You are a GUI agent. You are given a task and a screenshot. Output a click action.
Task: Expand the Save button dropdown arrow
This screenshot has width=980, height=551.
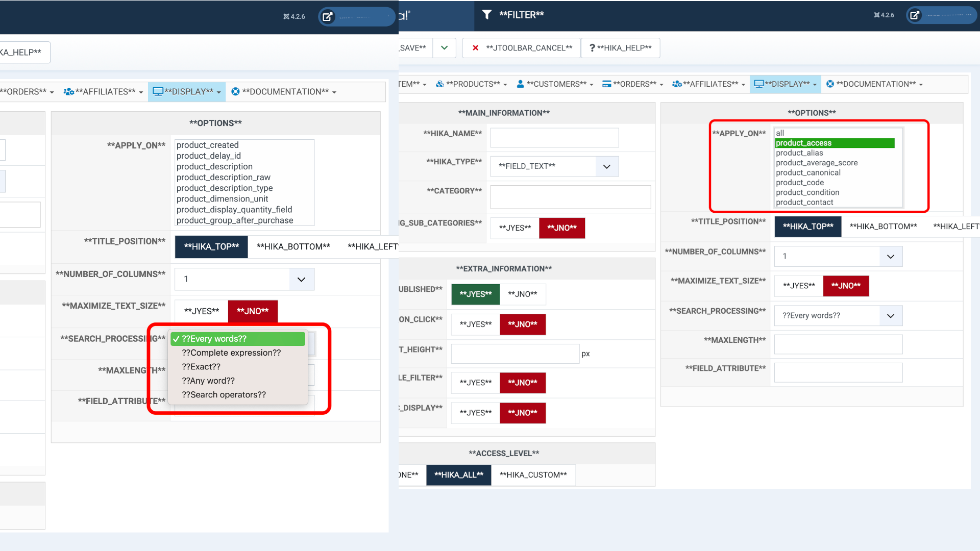coord(444,48)
